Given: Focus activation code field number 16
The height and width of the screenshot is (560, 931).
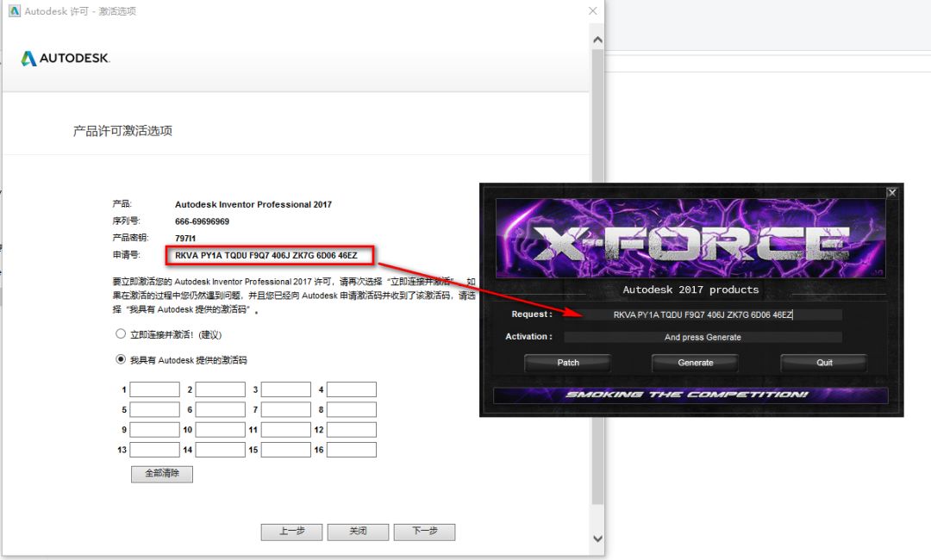Looking at the screenshot, I should 351,450.
